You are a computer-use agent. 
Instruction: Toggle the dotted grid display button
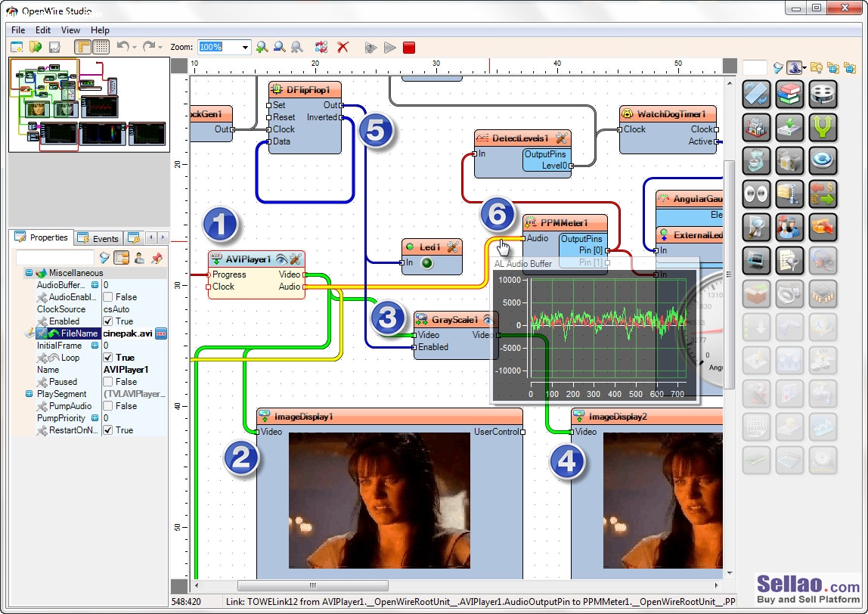click(x=101, y=47)
